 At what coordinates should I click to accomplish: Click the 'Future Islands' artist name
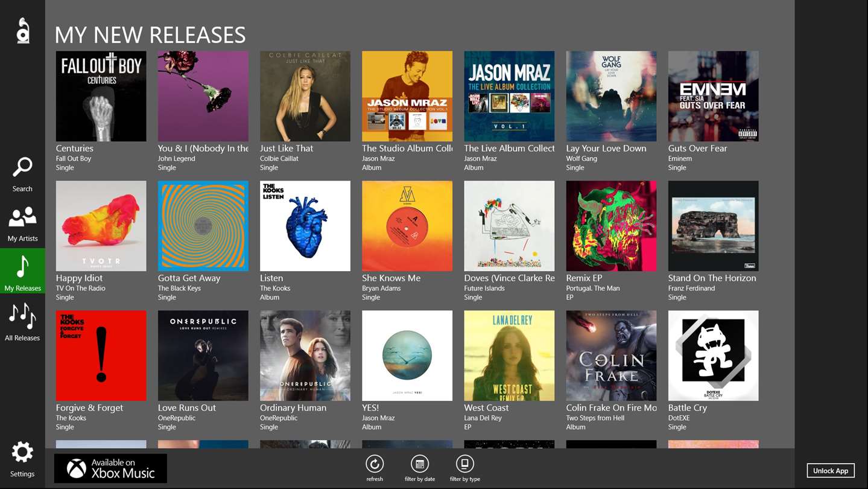pyautogui.click(x=484, y=289)
